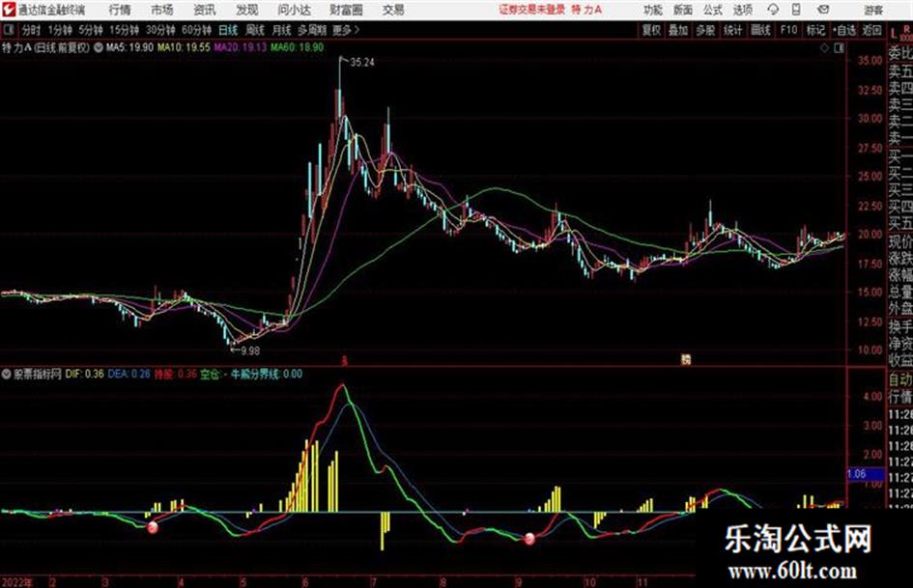The height and width of the screenshot is (588, 913).
Task: Click the 复权 toolbar button
Action: coord(651,30)
